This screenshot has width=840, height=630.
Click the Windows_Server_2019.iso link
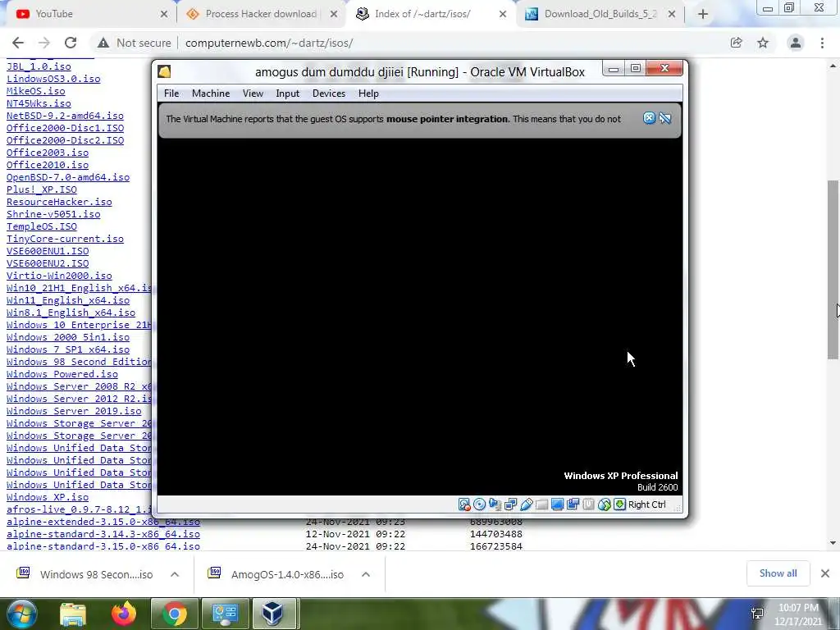[74, 412]
